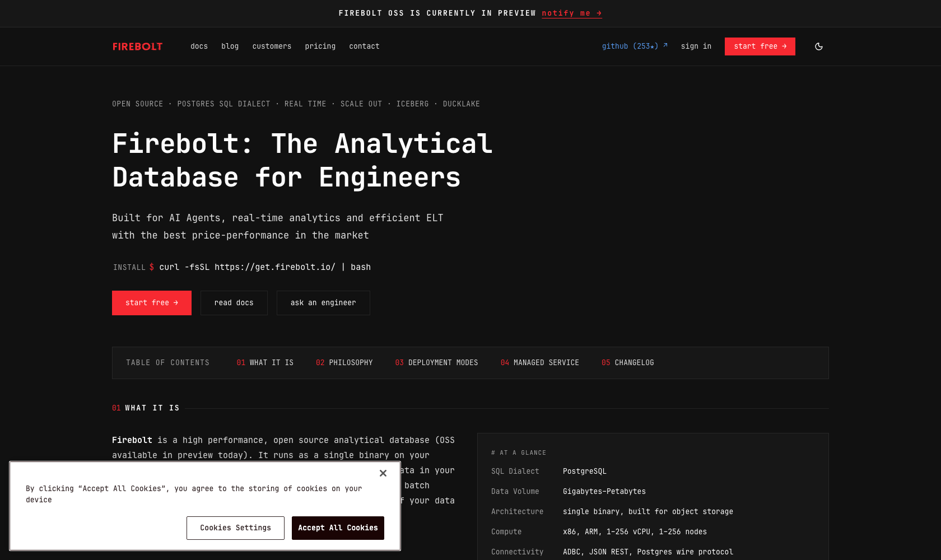This screenshot has width=941, height=560.
Task: Click the 'single binary, built for object storage' text
Action: pyautogui.click(x=648, y=512)
